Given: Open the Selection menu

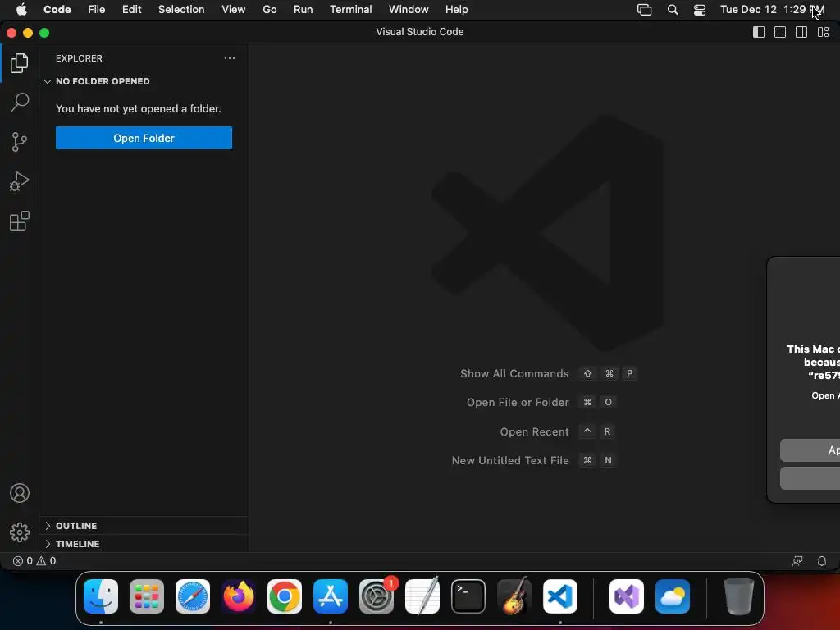Looking at the screenshot, I should 181,10.
